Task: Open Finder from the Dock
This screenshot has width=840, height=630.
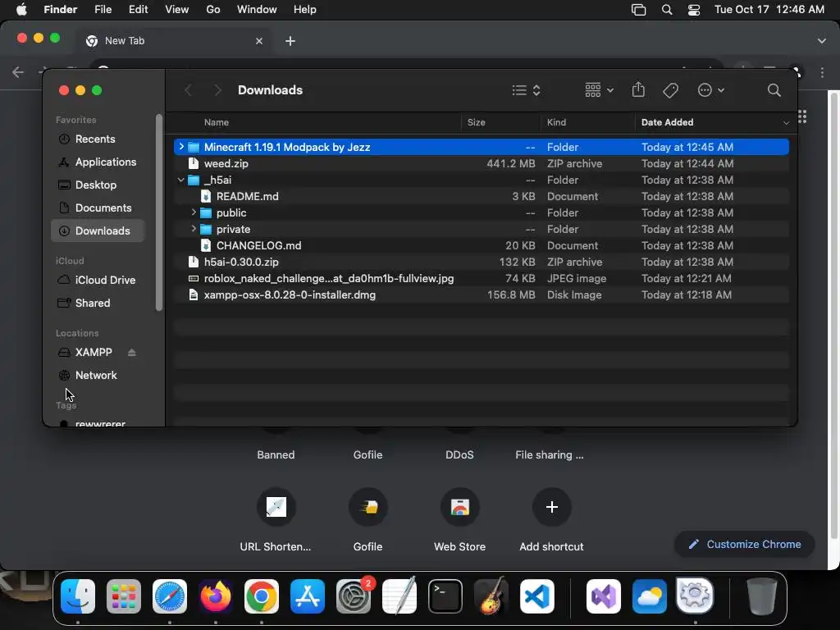Action: click(x=78, y=596)
